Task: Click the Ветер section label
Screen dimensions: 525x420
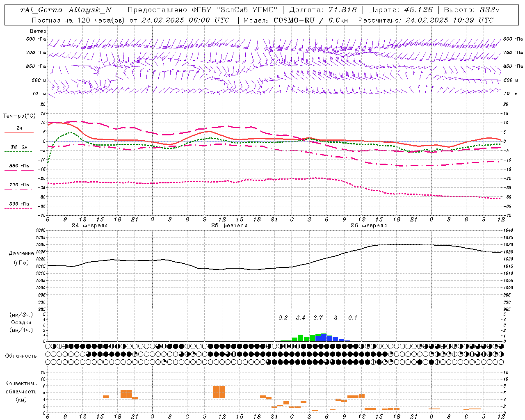Action: pos(38,31)
